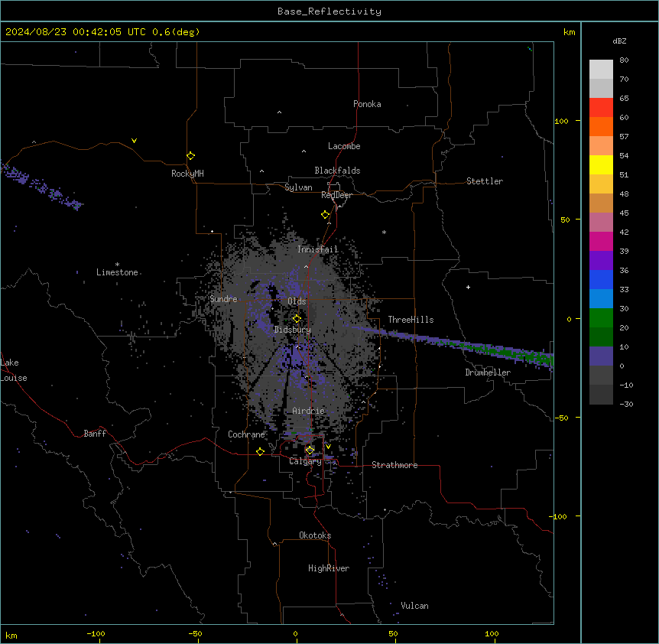Click the Okotoks label

pos(315,535)
